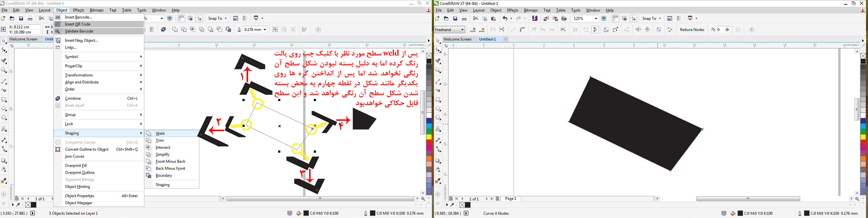This screenshot has width=868, height=218.
Task: Click Insert QR Code menu entry
Action: [x=99, y=24]
